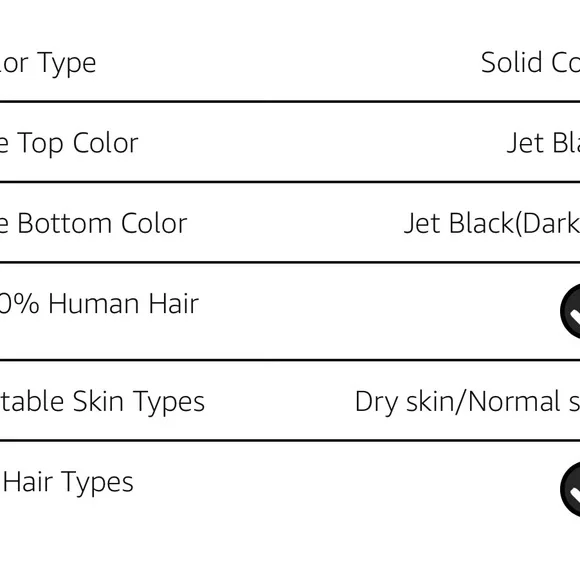Select the Skin Types row label
The width and height of the screenshot is (580, 580).
tap(102, 402)
